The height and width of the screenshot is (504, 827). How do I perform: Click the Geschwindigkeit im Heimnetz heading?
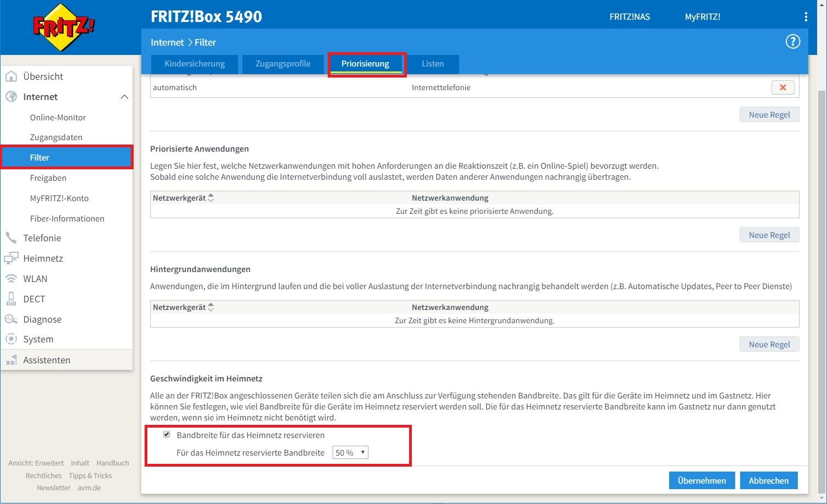[206, 379]
